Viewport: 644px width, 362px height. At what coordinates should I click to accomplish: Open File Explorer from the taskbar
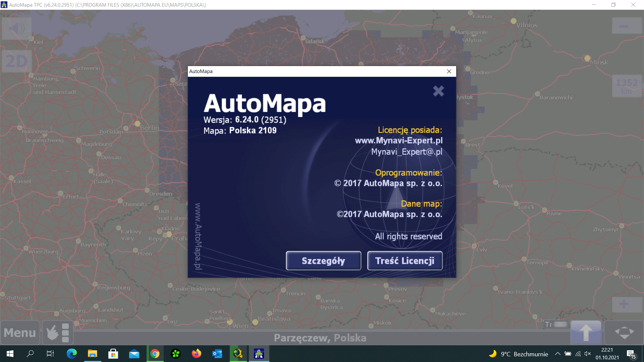coord(92,354)
